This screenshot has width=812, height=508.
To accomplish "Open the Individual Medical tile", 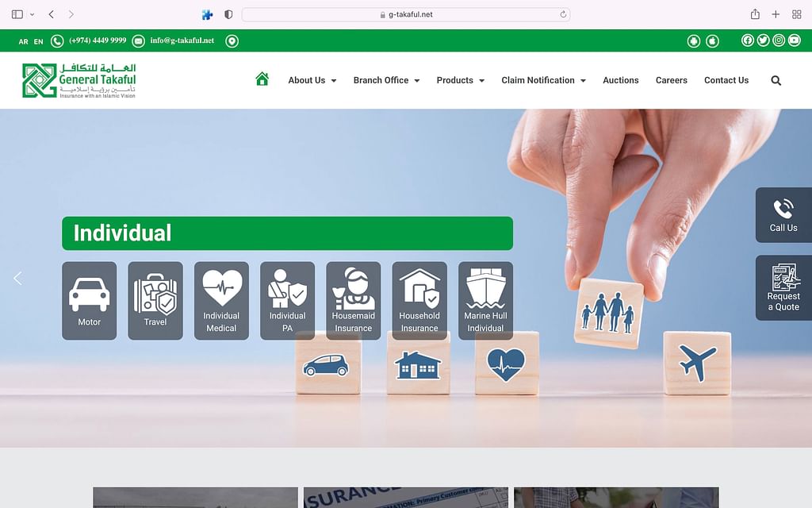I will pyautogui.click(x=221, y=301).
